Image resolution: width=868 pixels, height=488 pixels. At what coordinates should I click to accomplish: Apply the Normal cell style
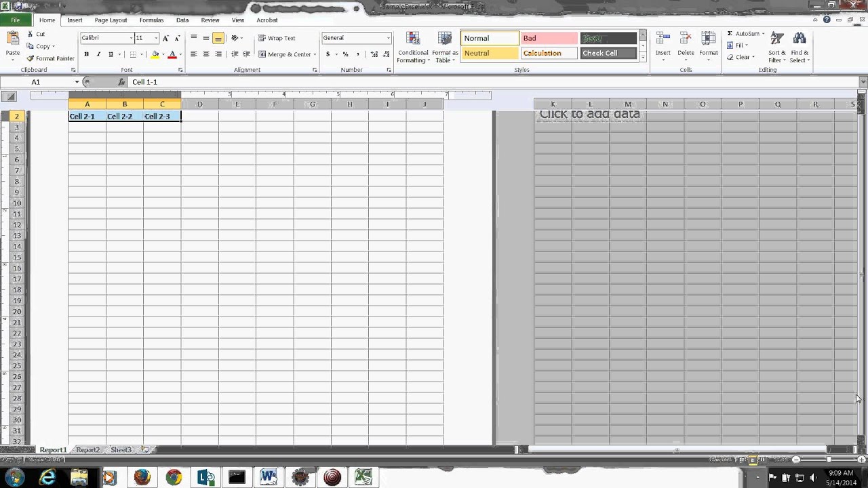click(x=490, y=38)
